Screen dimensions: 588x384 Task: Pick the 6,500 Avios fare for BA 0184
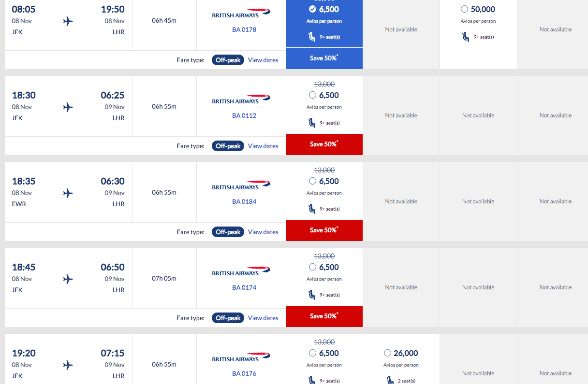click(312, 181)
